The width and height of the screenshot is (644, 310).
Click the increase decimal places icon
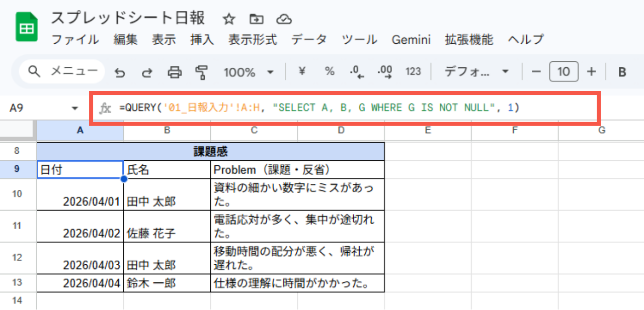click(x=384, y=72)
